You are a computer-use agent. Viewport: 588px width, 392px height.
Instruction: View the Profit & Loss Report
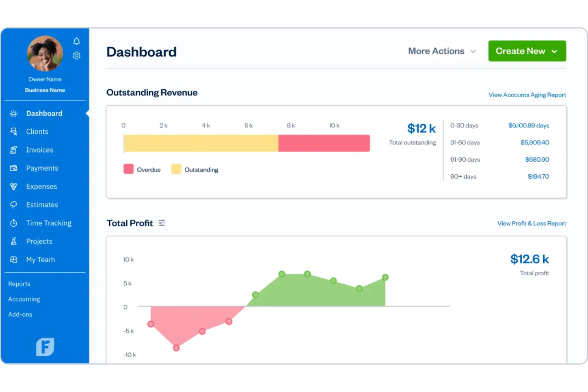[532, 223]
